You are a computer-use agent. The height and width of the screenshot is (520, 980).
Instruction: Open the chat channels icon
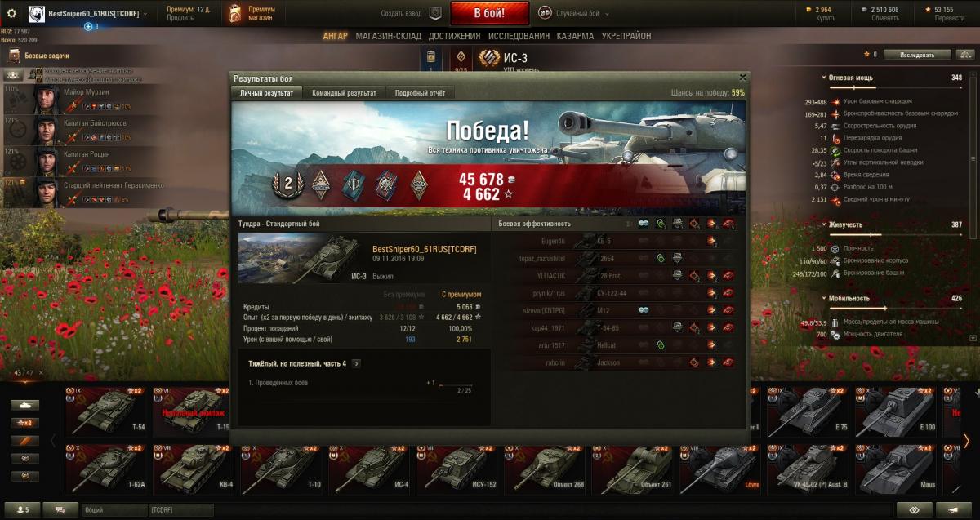61,509
